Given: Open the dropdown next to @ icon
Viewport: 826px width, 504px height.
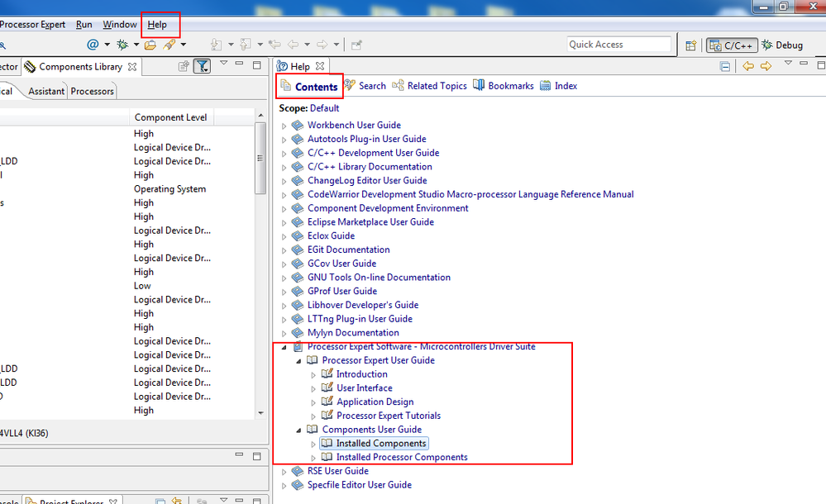Looking at the screenshot, I should (x=107, y=45).
